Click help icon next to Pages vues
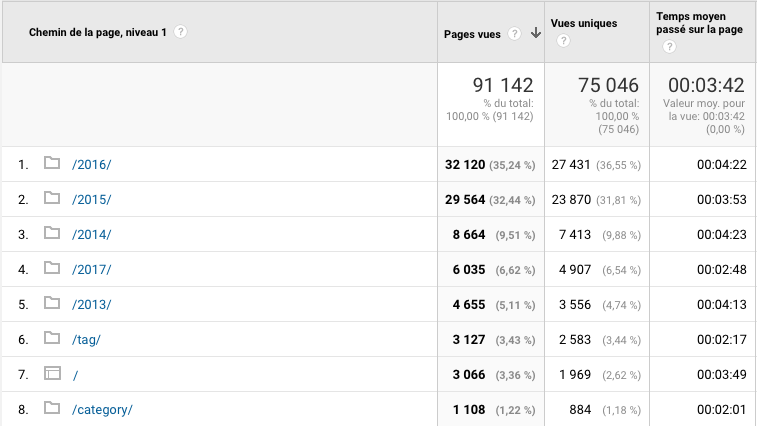Image resolution: width=757 pixels, height=426 pixels. tap(515, 33)
